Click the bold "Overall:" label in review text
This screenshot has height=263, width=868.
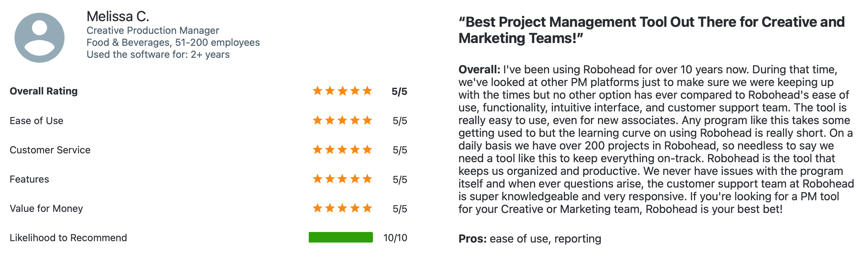[x=479, y=69]
